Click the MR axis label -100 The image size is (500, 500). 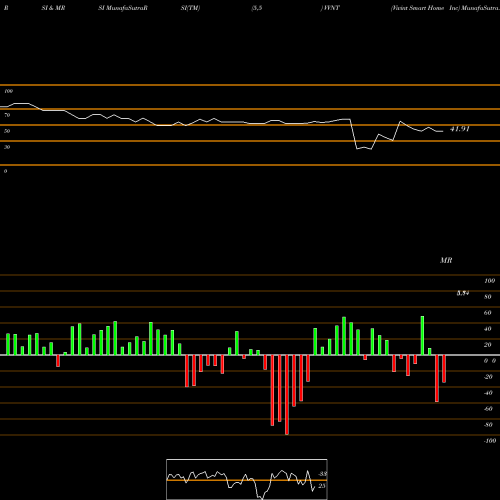click(490, 441)
